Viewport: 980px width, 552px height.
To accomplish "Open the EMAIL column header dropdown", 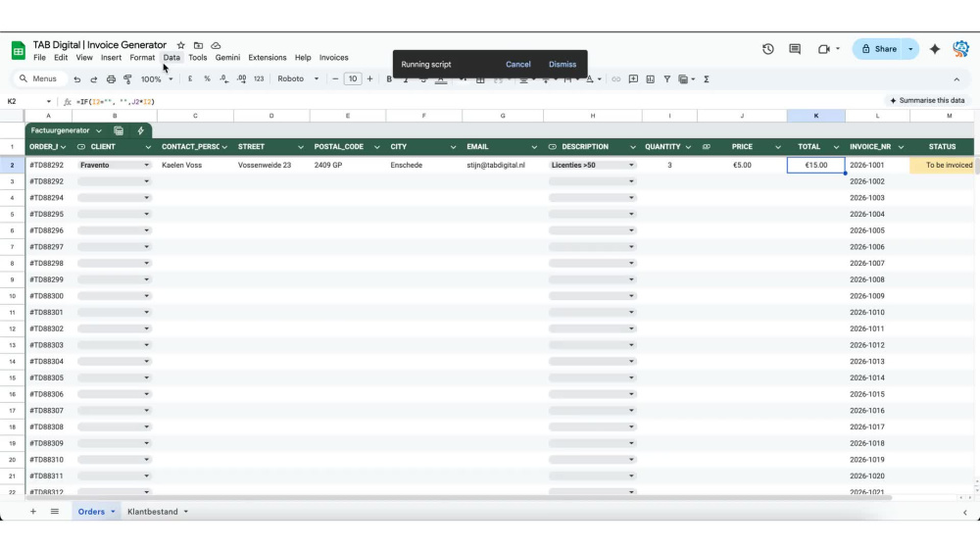I will 534,147.
